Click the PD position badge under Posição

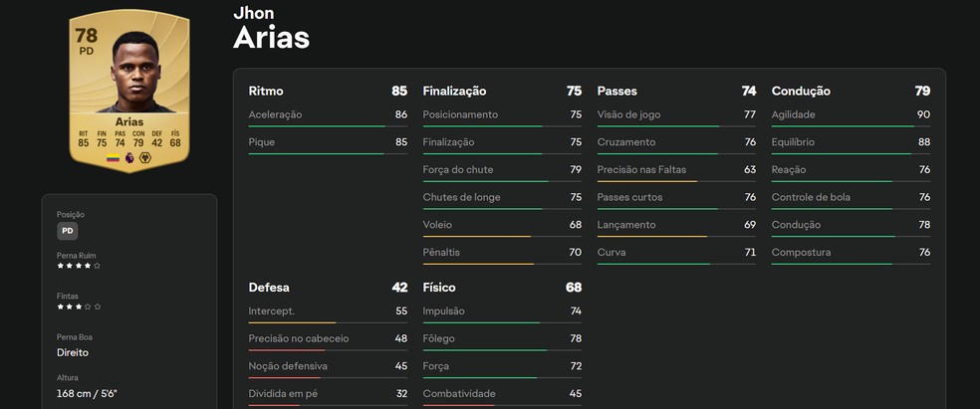coord(67,232)
